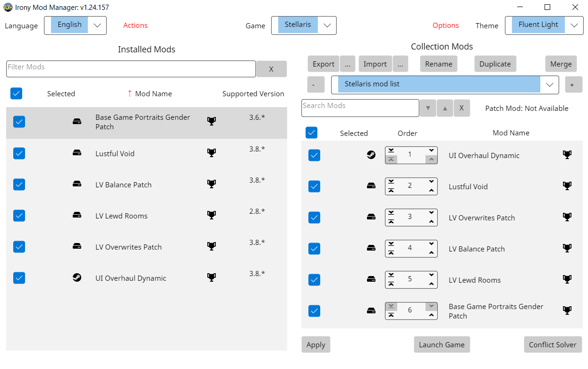Expand the Stellaris mod list collection dropdown
Image resolution: width=588 pixels, height=369 pixels.
[x=445, y=84]
